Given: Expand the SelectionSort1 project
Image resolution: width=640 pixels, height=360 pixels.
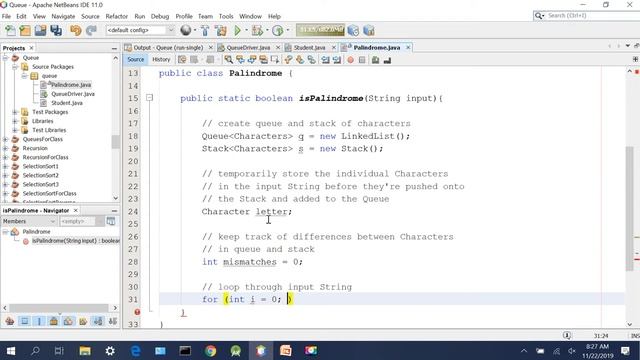Looking at the screenshot, I should tap(5, 166).
